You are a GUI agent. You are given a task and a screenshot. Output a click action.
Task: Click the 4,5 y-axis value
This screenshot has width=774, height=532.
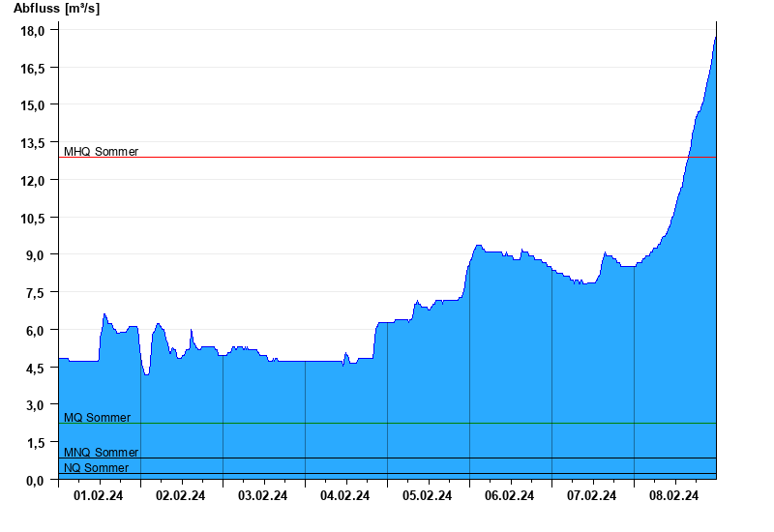pyautogui.click(x=35, y=369)
